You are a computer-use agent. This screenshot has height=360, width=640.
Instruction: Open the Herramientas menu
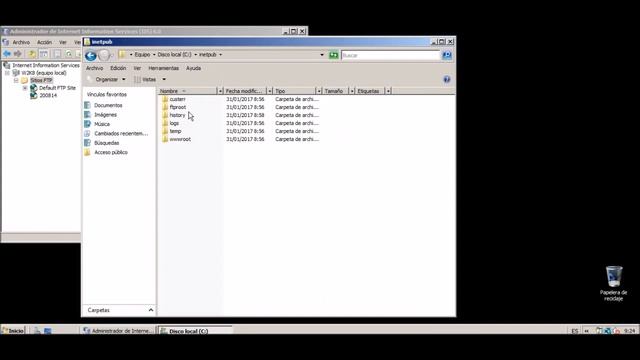click(x=164, y=68)
